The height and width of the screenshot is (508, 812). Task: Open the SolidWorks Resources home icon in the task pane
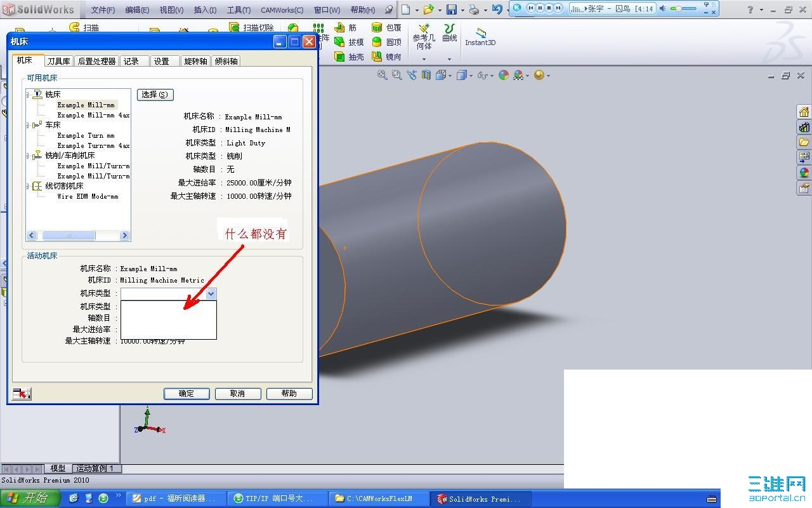(804, 112)
